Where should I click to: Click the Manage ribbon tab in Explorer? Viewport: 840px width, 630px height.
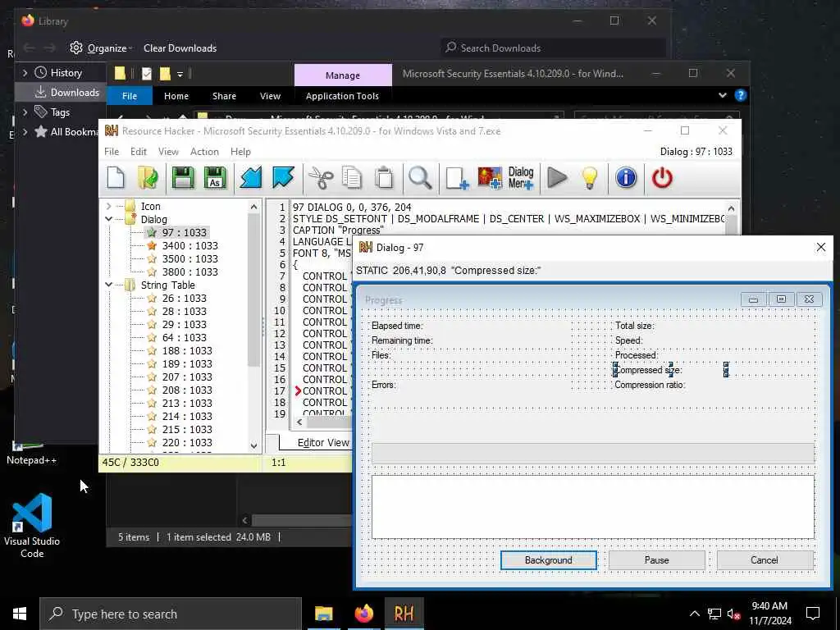[343, 75]
